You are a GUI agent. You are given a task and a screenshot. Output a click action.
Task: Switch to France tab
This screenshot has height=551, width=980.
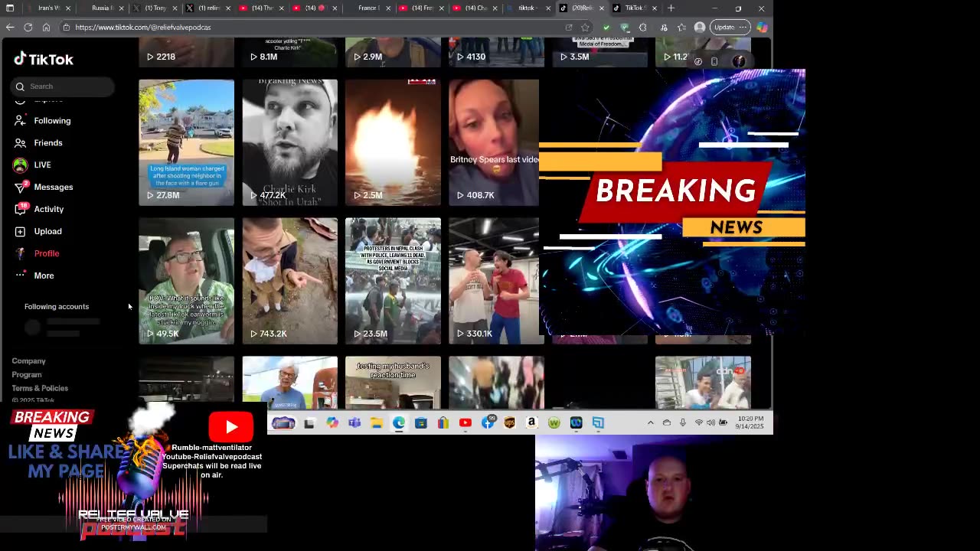368,8
